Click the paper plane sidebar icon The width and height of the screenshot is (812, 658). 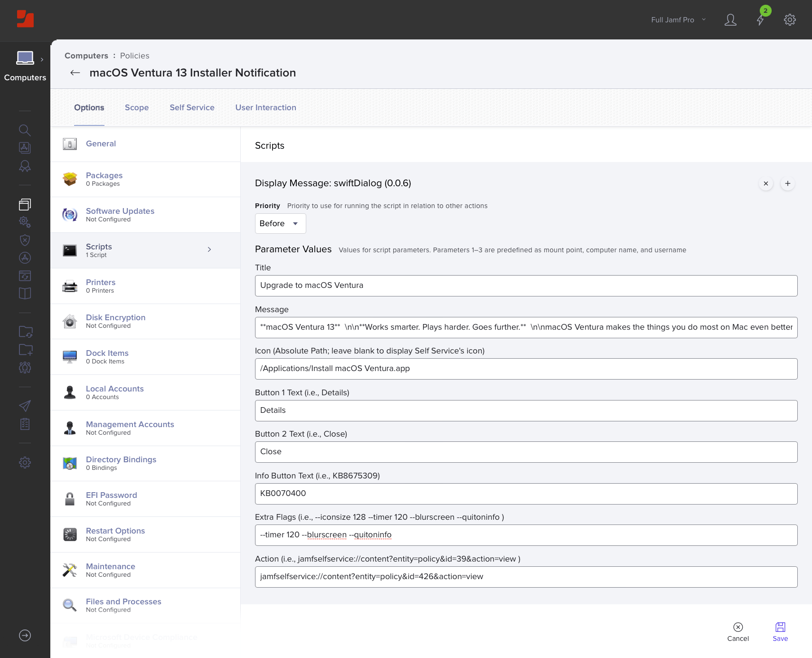25,406
